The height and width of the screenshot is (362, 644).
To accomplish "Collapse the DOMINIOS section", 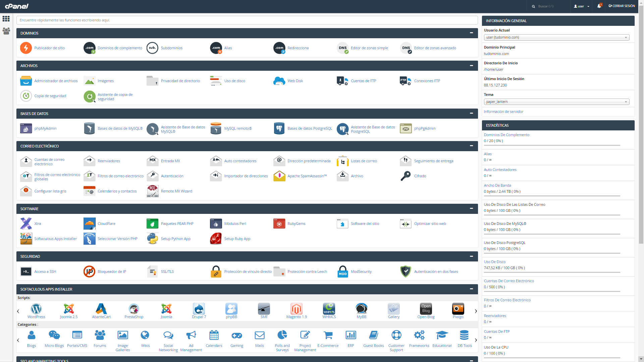I will (471, 33).
